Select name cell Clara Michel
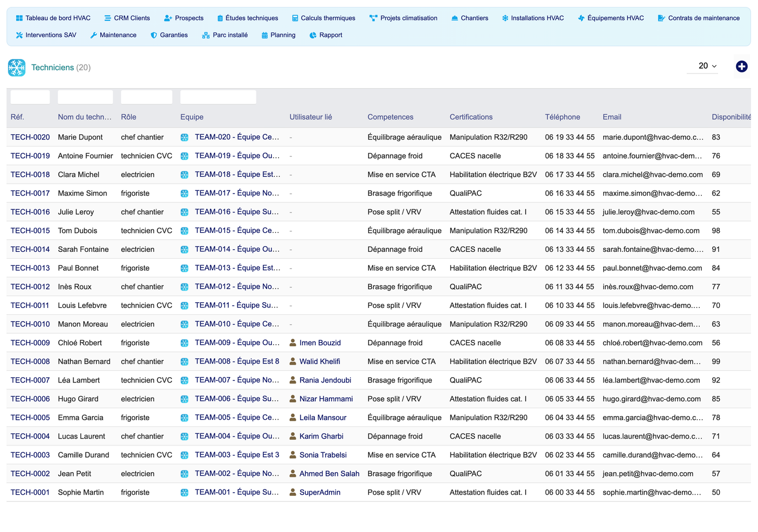 coord(79,175)
